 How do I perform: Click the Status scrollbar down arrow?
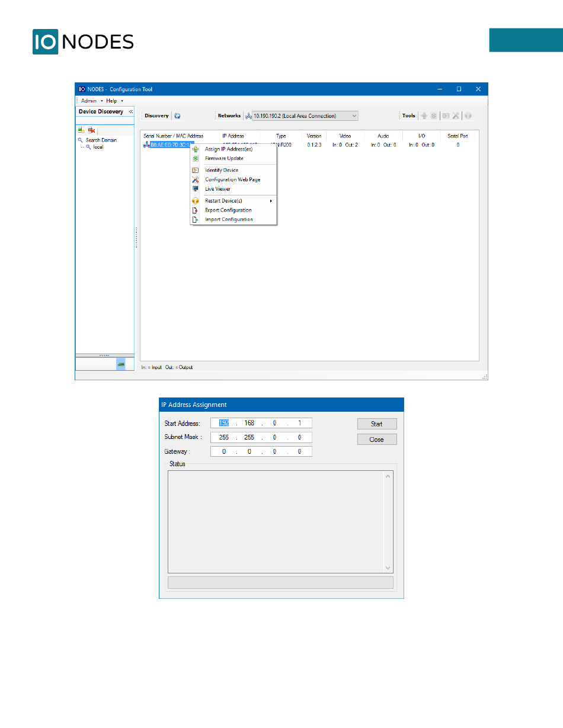[x=389, y=568]
